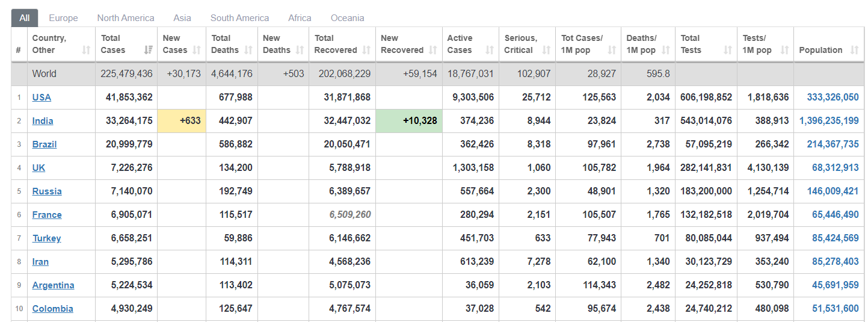Sort by Population column arrows
The height and width of the screenshot is (322, 868).
point(854,51)
